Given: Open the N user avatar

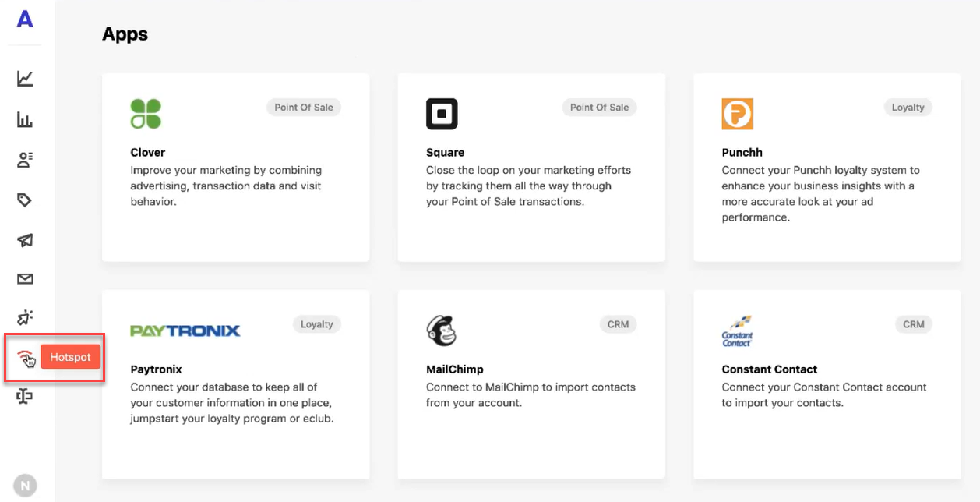Looking at the screenshot, I should (x=25, y=486).
